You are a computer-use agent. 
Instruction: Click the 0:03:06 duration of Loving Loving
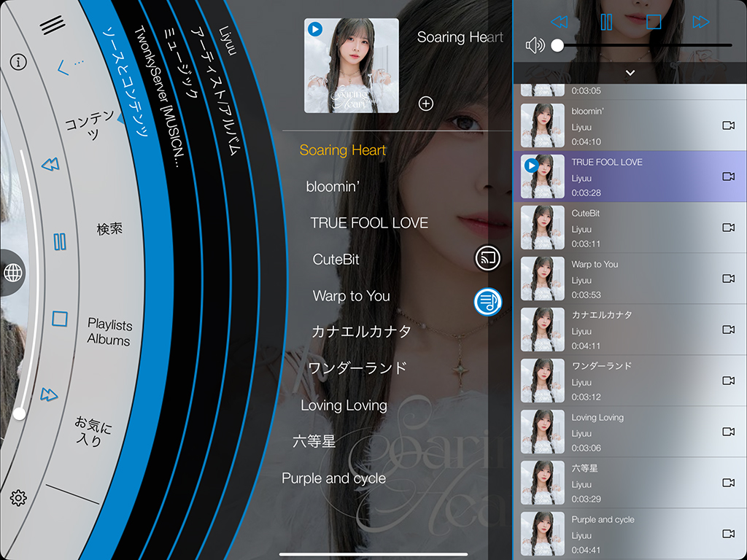point(586,448)
